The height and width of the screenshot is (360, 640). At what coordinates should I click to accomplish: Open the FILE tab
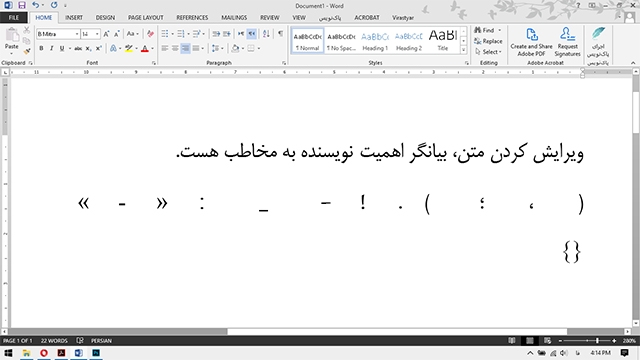point(13,18)
